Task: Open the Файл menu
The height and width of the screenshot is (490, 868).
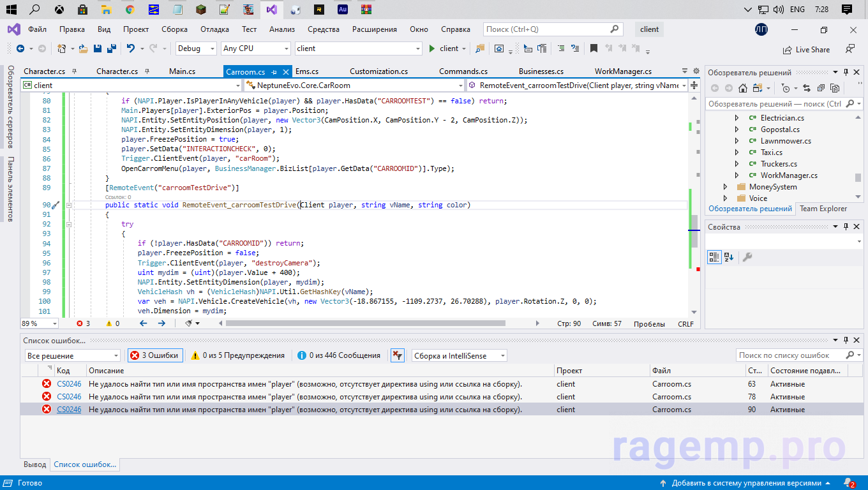Action: (37, 29)
